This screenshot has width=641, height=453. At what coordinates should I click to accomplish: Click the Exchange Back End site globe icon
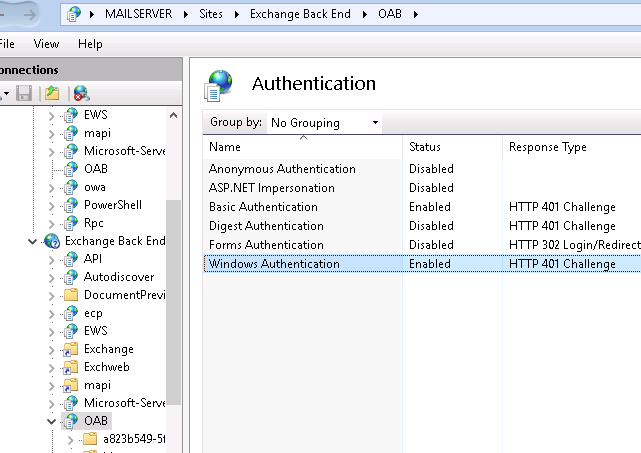52,241
